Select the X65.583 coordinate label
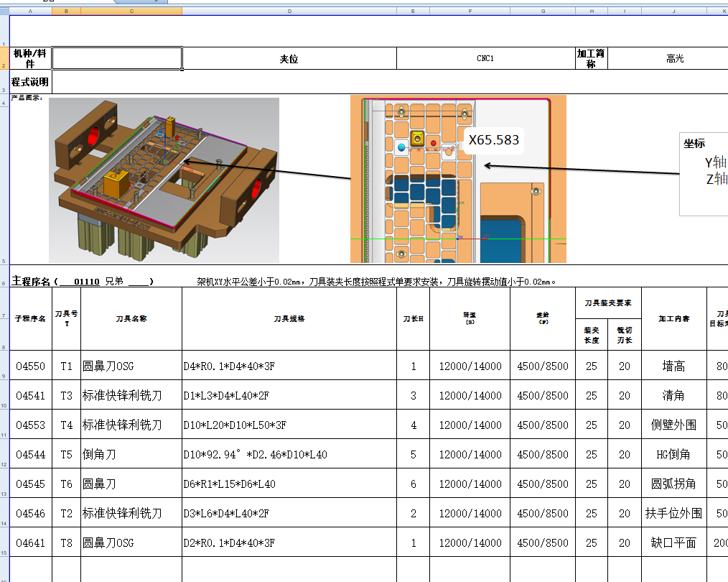Viewport: 728px width, 582px height. coord(494,140)
